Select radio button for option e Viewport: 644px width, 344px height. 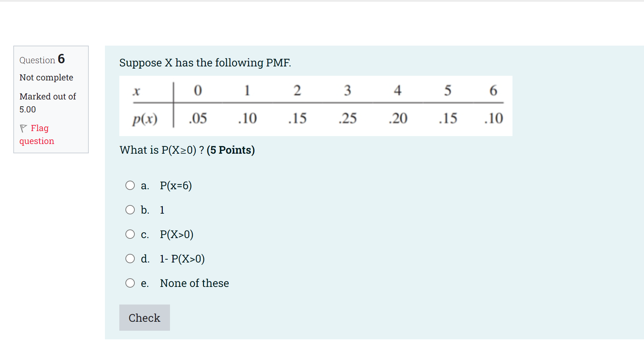[130, 283]
